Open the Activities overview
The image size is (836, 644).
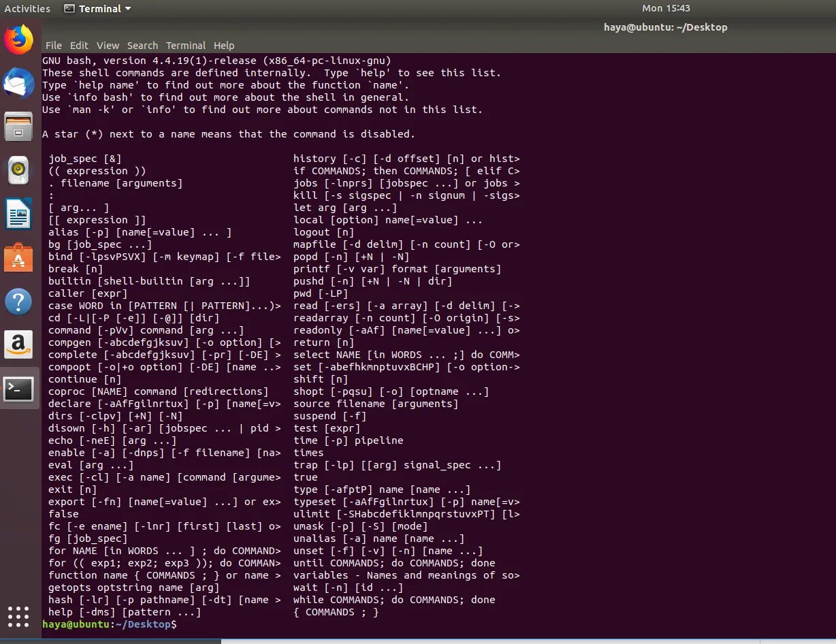[x=27, y=9]
